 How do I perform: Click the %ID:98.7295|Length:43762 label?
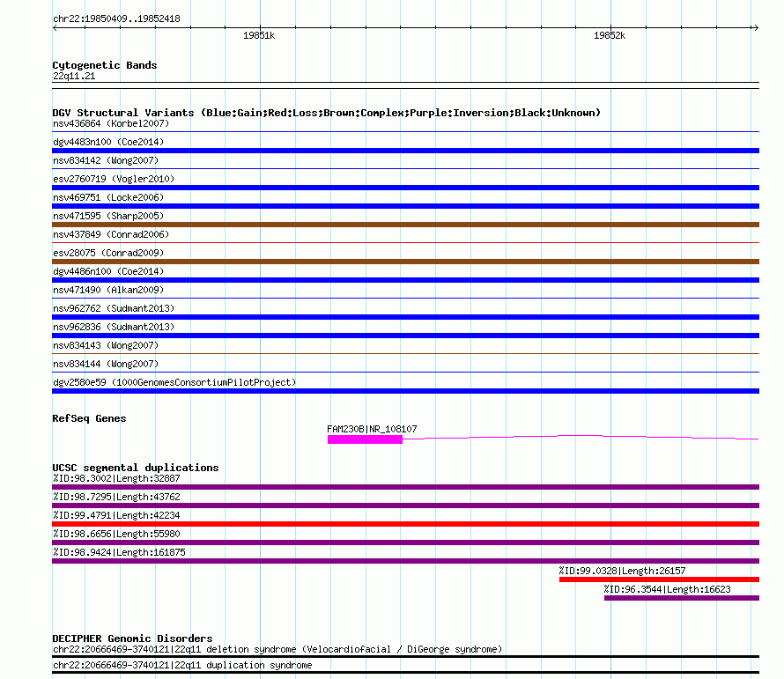coord(116,497)
